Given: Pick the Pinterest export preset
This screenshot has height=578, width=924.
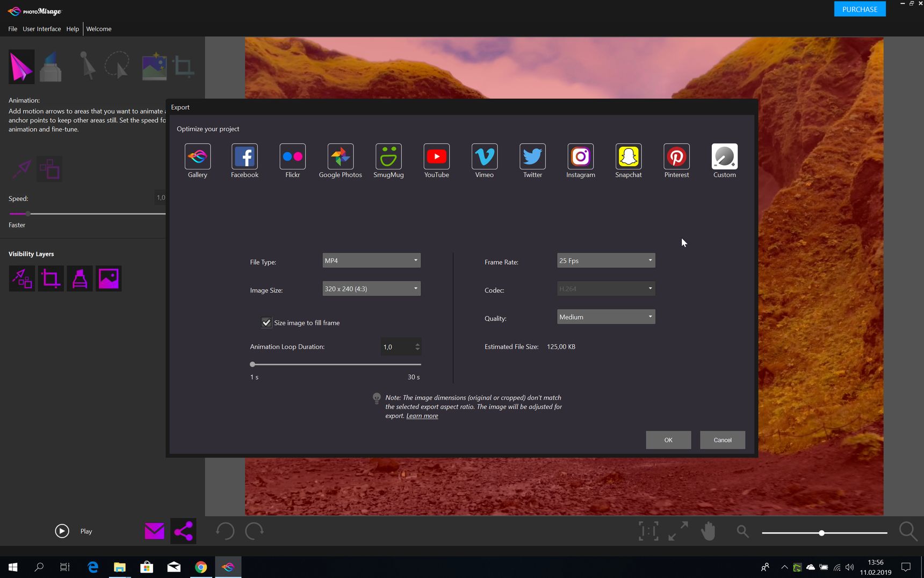Looking at the screenshot, I should pyautogui.click(x=676, y=156).
